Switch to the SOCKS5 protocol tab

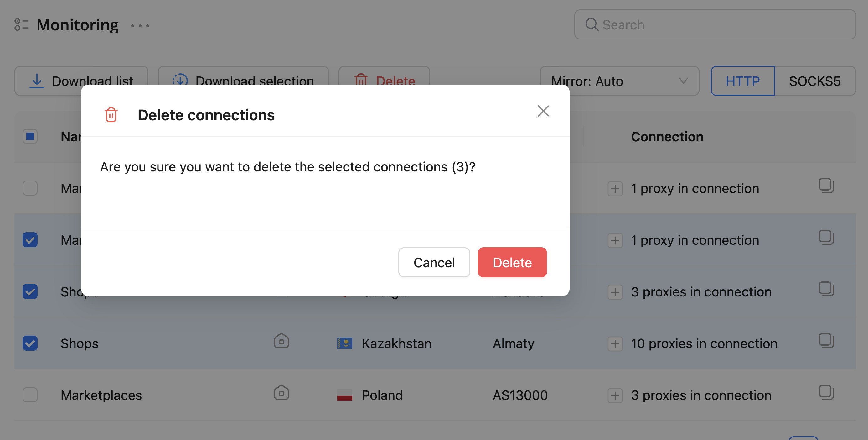[x=814, y=81]
